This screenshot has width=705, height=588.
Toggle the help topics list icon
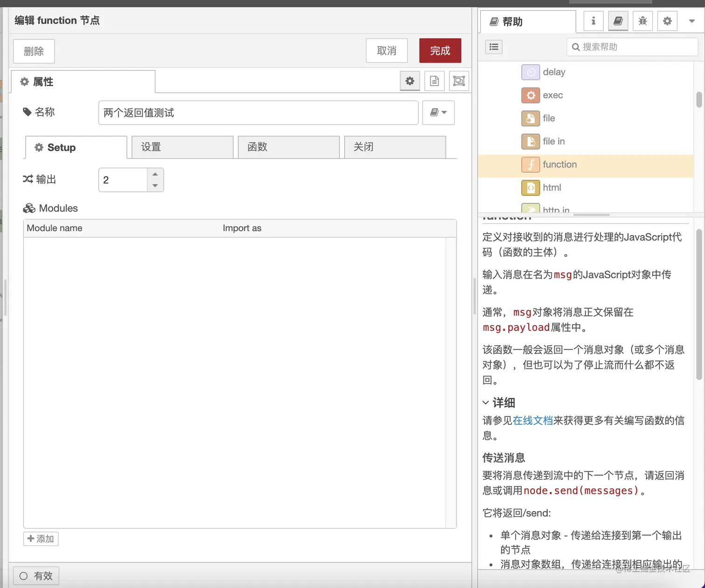(494, 47)
